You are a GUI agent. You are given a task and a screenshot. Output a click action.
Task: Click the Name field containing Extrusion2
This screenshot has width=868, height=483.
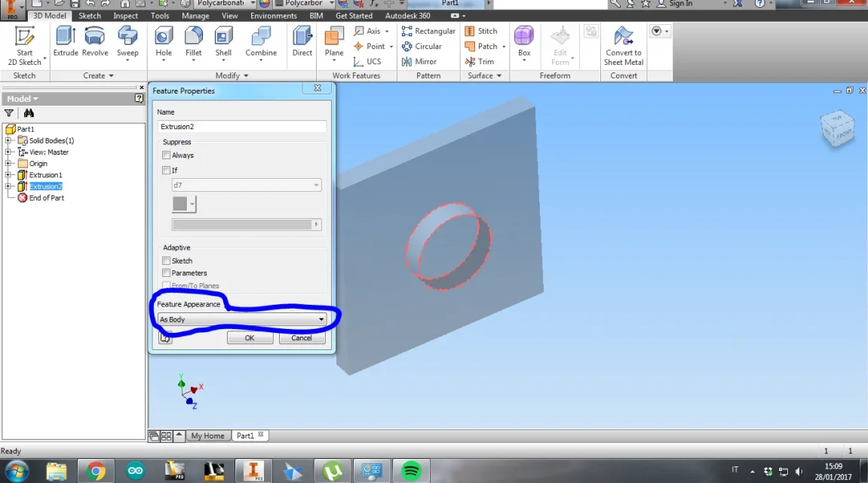tap(241, 126)
